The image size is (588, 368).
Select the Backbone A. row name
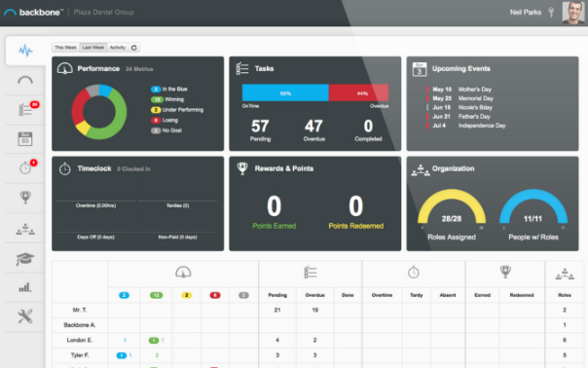(x=80, y=325)
